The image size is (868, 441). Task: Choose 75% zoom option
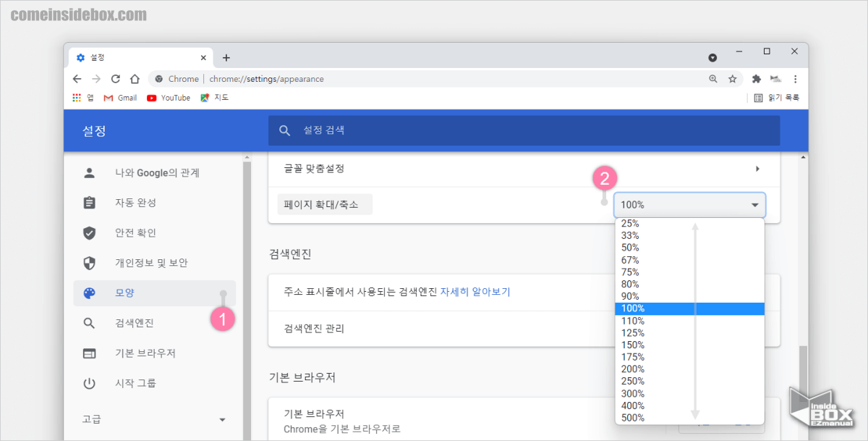coord(689,272)
